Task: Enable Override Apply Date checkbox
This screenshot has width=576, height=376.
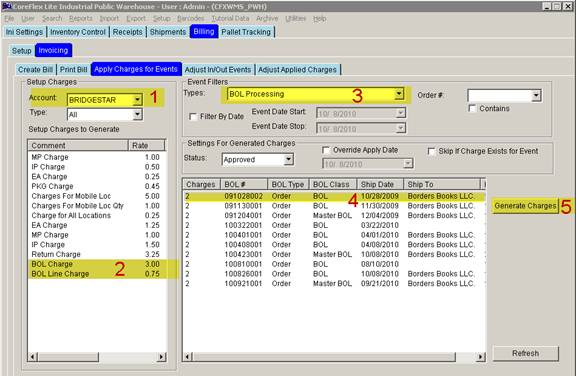Action: click(x=326, y=150)
